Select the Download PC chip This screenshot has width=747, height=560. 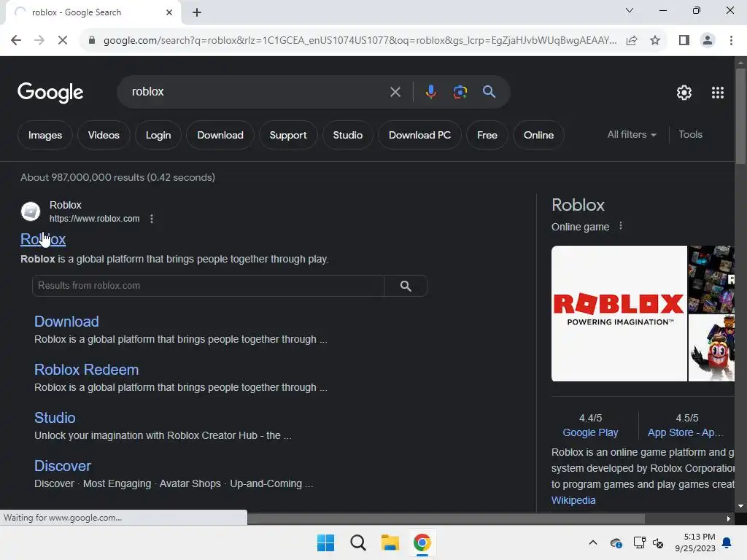419,135
